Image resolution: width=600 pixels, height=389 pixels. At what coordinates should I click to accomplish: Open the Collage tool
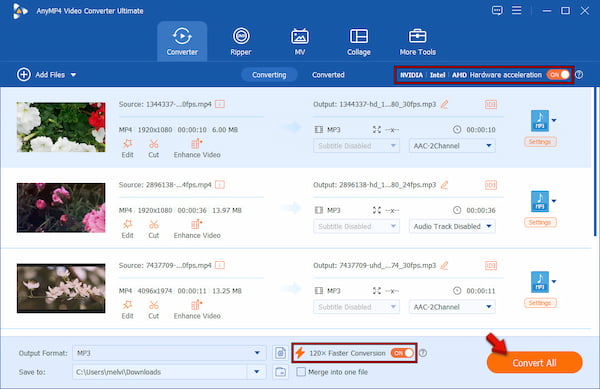(359, 41)
